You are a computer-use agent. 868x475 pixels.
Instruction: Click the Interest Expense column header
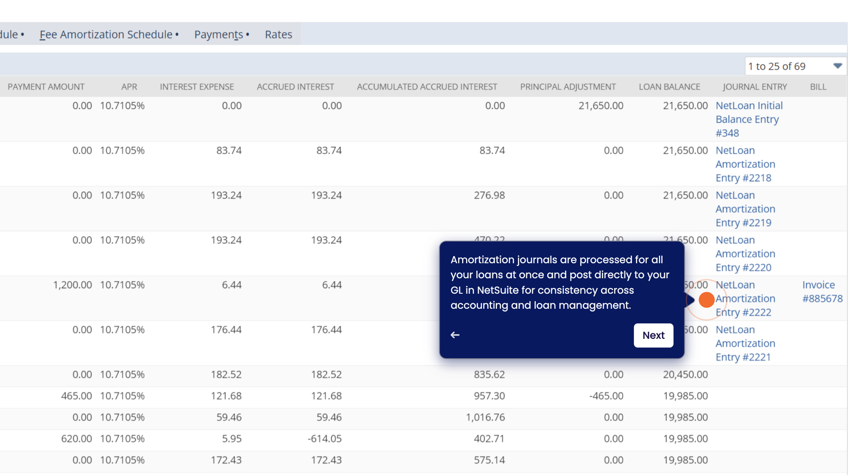(197, 87)
